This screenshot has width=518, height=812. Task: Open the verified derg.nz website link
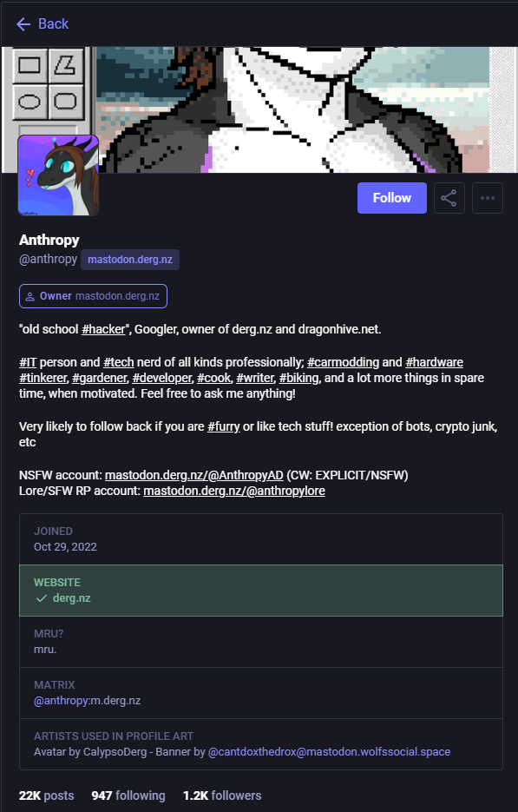(x=71, y=598)
